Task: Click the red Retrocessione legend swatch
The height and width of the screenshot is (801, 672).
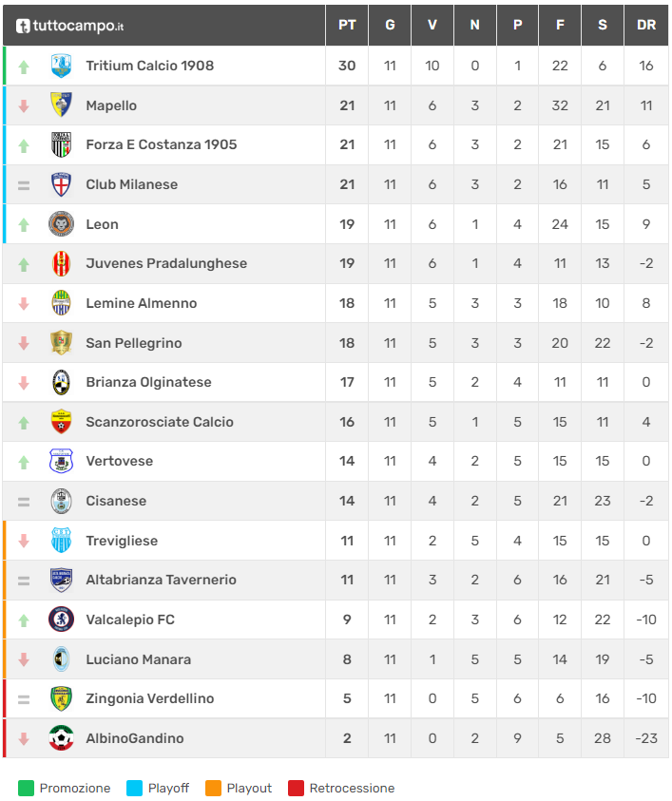Action: tap(296, 788)
